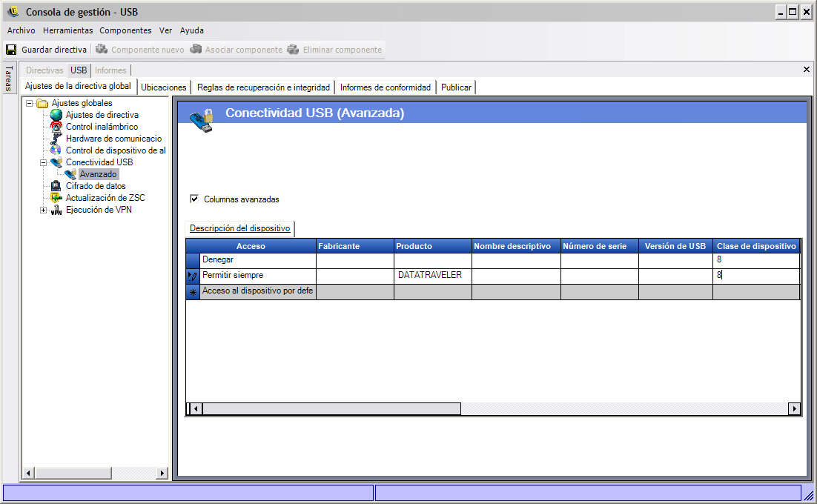The image size is (817, 504).
Task: Close the USB policy panel with X
Action: [x=806, y=69]
